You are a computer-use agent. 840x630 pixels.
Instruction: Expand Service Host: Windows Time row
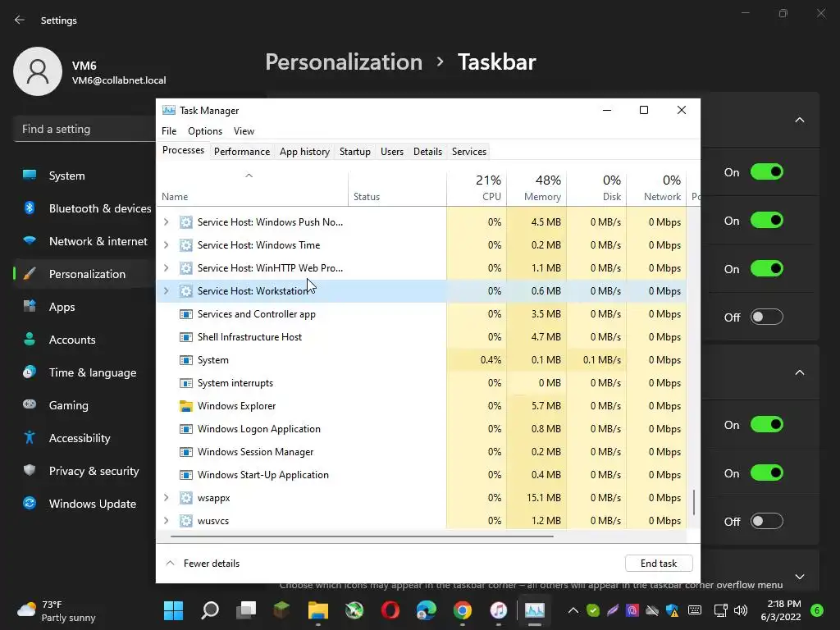[166, 244]
